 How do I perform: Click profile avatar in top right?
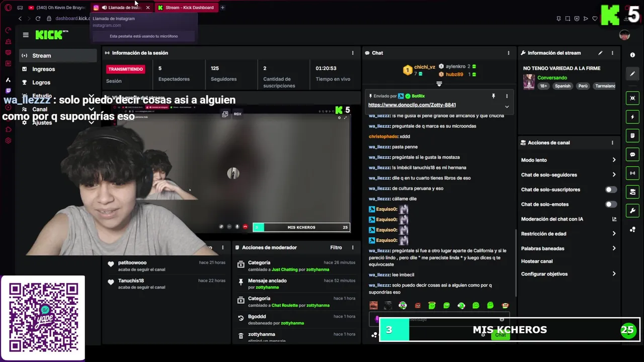click(624, 35)
